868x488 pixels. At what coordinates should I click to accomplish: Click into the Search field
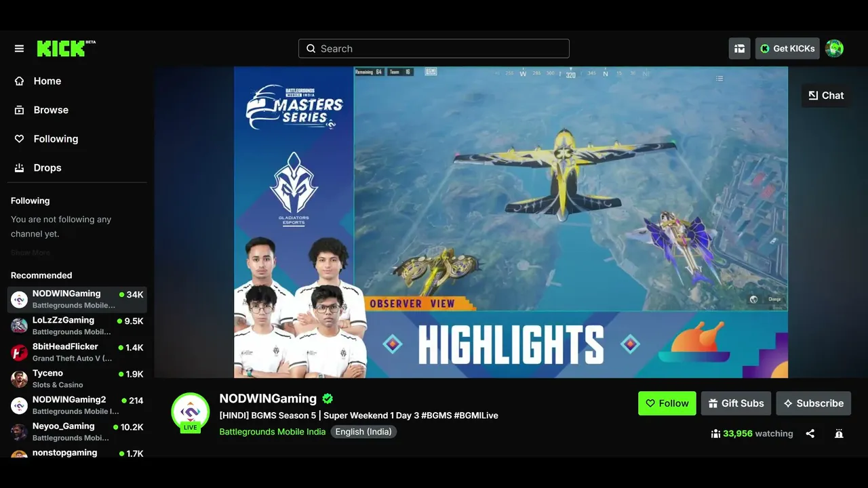[x=434, y=49]
